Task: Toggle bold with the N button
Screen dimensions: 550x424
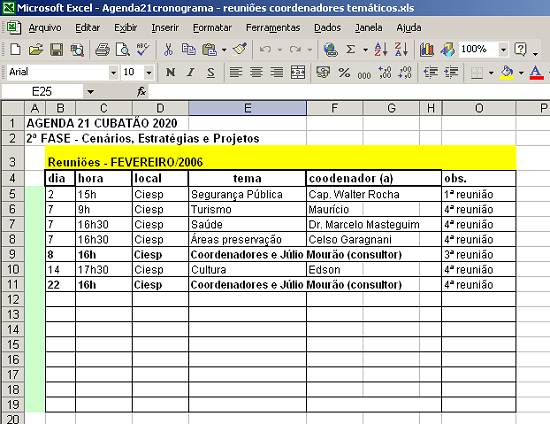Action: [x=170, y=72]
